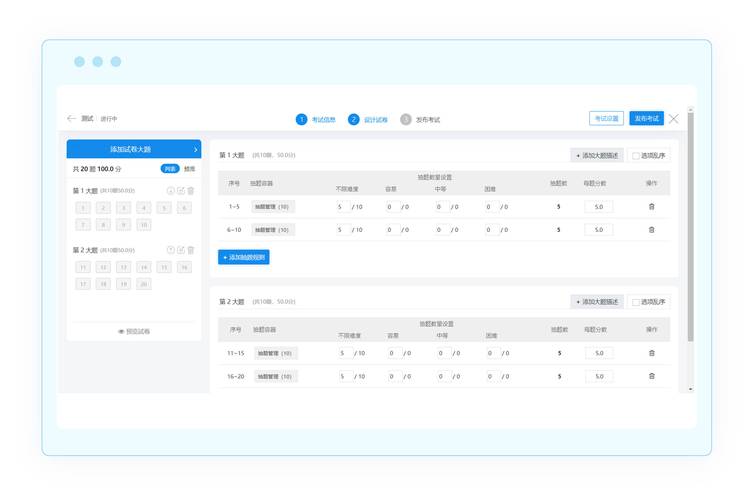Edit 第1大题 using the sidebar pencil icon
Viewport: 754px width, 500px height.
pyautogui.click(x=181, y=190)
